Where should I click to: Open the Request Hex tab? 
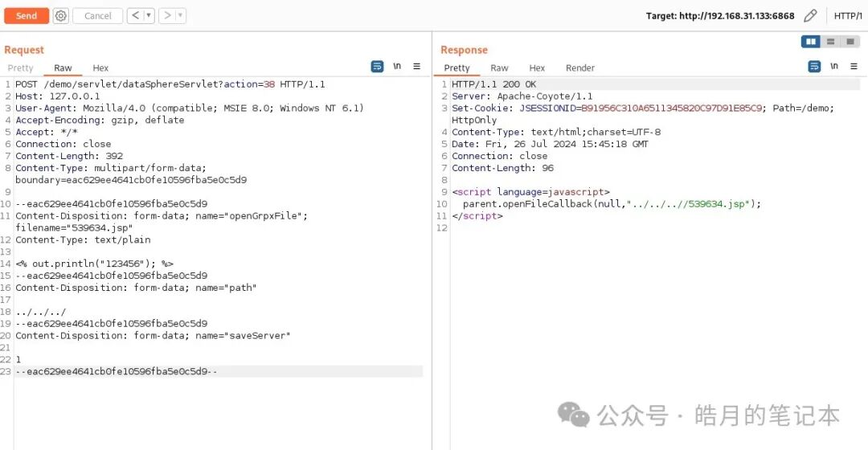100,68
